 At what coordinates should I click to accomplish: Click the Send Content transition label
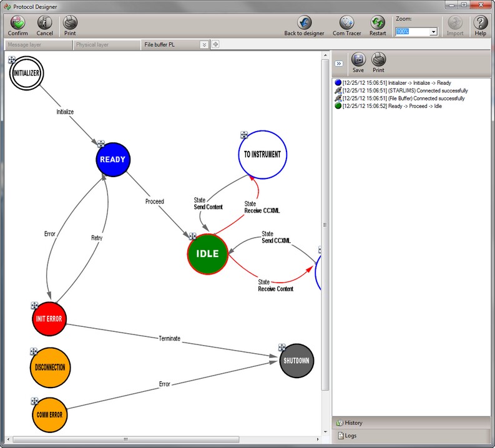point(208,207)
